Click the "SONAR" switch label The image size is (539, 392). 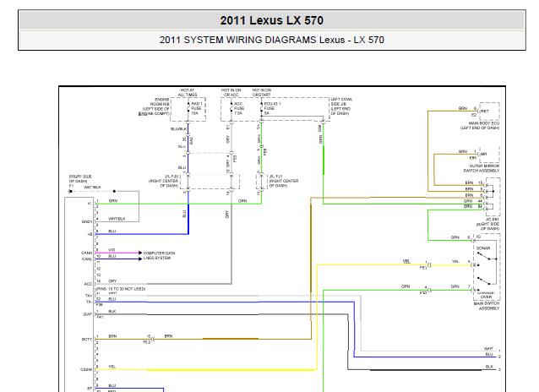click(483, 248)
